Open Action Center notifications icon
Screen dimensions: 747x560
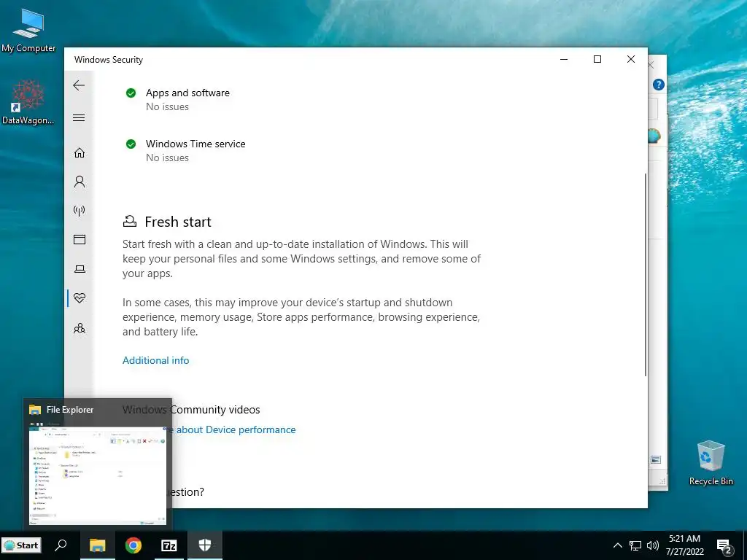[x=724, y=545]
